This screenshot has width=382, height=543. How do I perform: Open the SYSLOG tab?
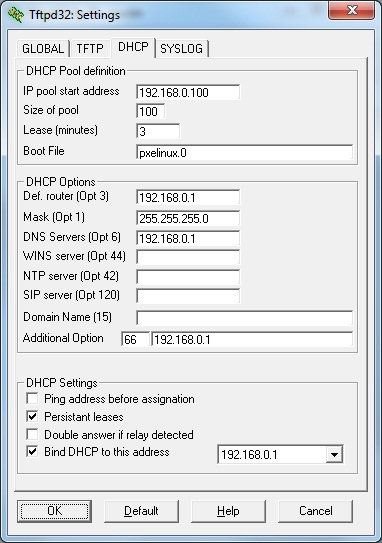pyautogui.click(x=181, y=48)
